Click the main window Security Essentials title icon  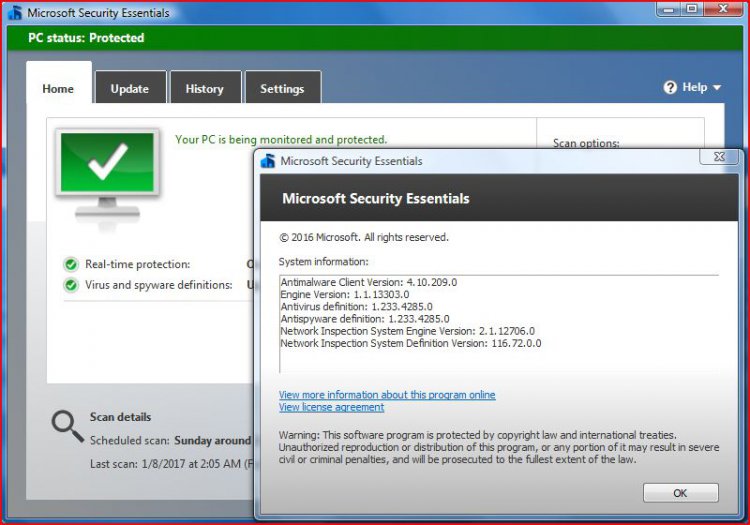(x=15, y=13)
